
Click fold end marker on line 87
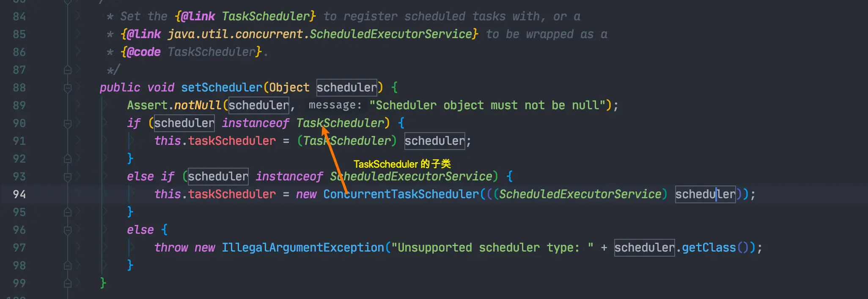coord(67,70)
